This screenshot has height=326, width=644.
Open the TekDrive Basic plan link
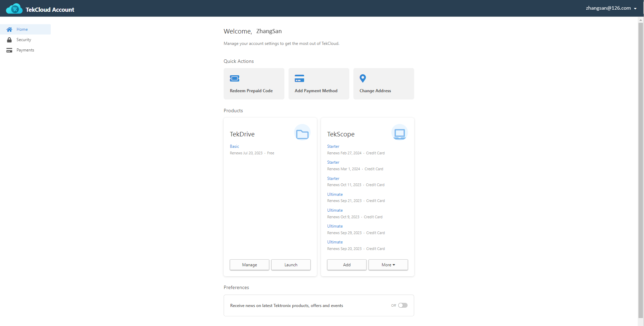tap(234, 146)
